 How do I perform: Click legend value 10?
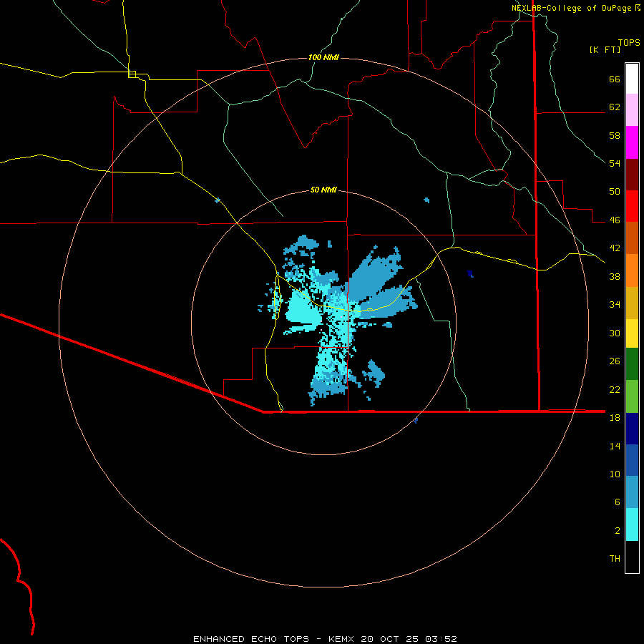click(x=615, y=474)
